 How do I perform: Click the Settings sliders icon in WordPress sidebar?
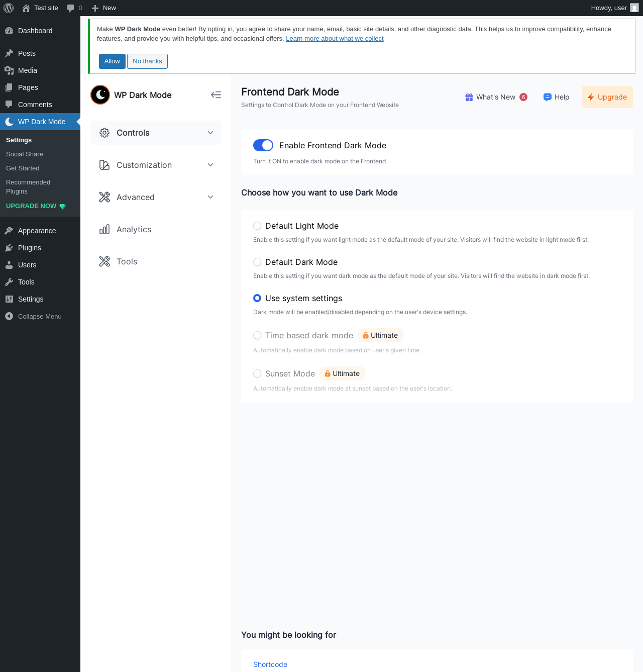click(x=9, y=299)
